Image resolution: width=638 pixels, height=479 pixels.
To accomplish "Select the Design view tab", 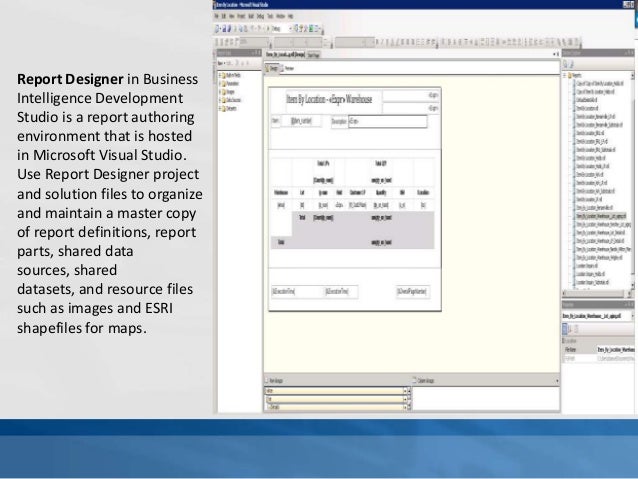I will coord(272,68).
